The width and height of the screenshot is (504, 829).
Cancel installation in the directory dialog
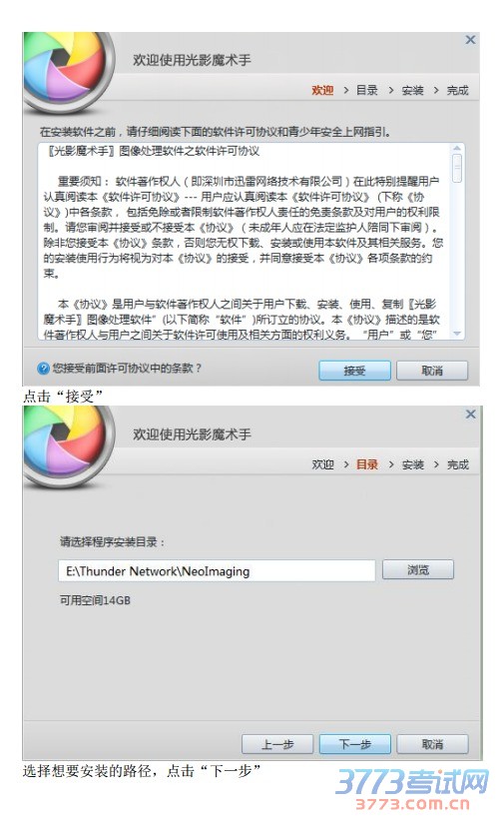click(432, 744)
